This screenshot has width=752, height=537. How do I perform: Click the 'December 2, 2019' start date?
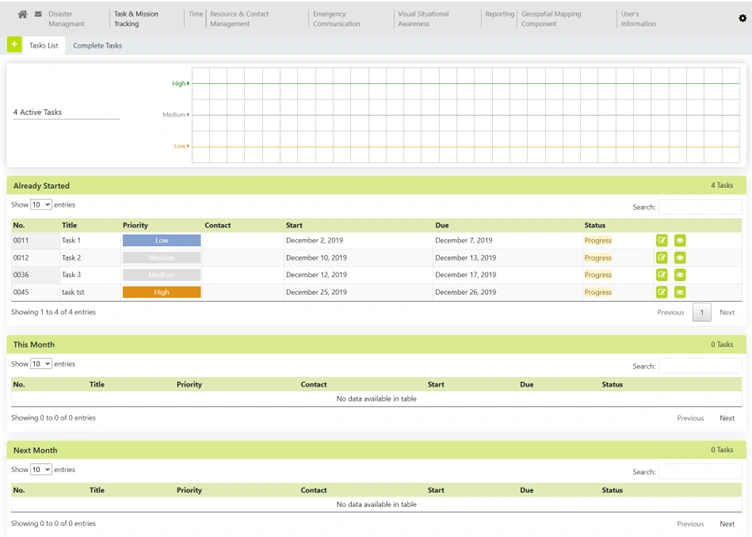[314, 240]
